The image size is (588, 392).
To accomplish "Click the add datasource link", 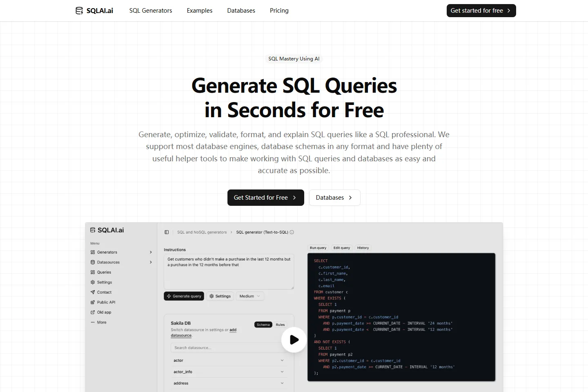I will pos(204,333).
